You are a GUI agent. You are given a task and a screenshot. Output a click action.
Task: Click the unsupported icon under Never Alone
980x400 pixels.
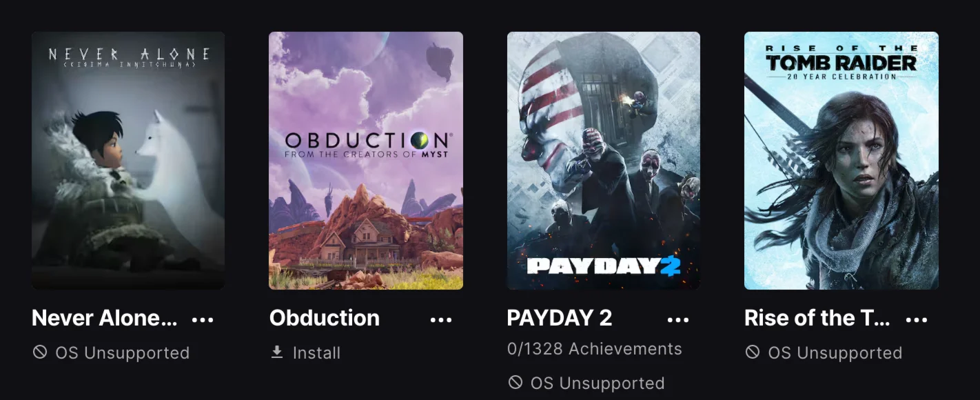coord(40,352)
